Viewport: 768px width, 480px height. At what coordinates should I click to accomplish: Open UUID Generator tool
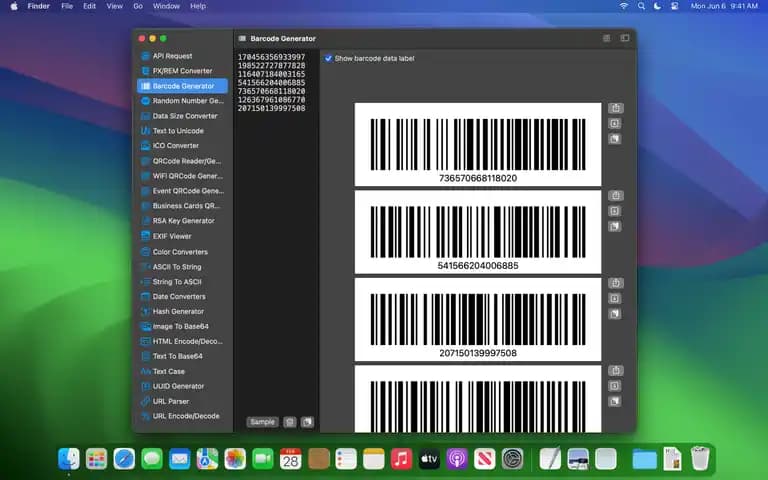pos(182,386)
